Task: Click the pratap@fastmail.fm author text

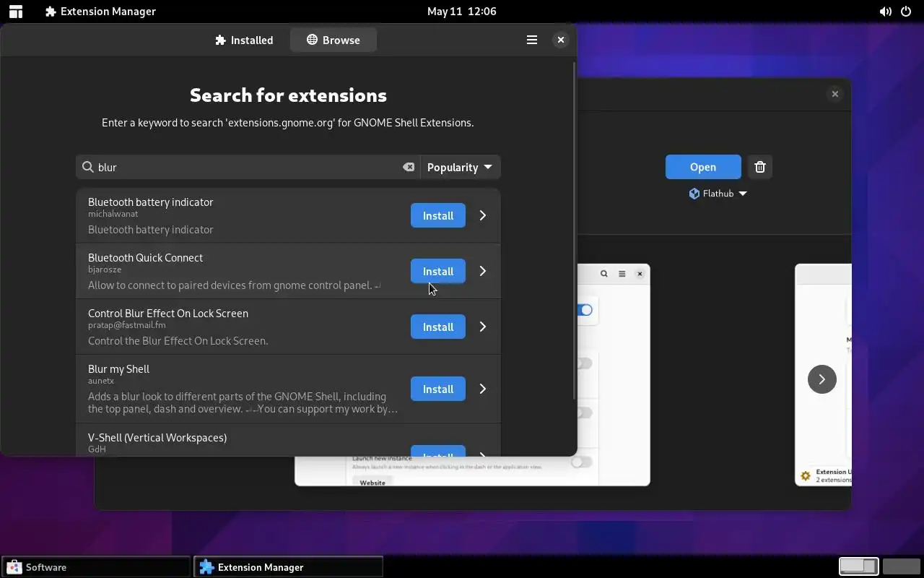Action: click(127, 325)
